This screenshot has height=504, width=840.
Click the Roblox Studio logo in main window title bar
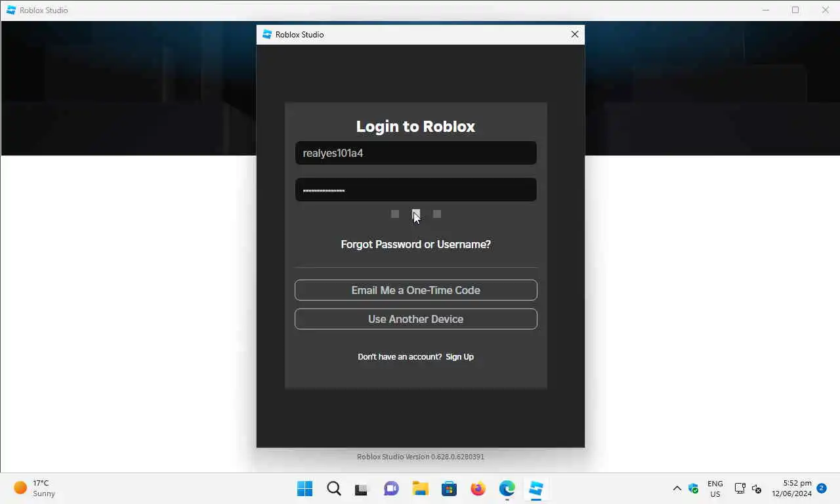click(11, 10)
